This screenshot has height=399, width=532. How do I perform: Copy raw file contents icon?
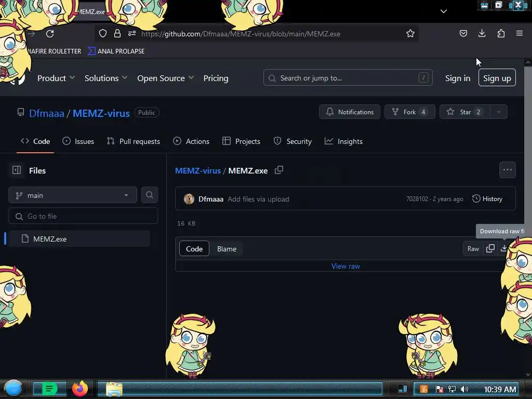click(x=490, y=249)
